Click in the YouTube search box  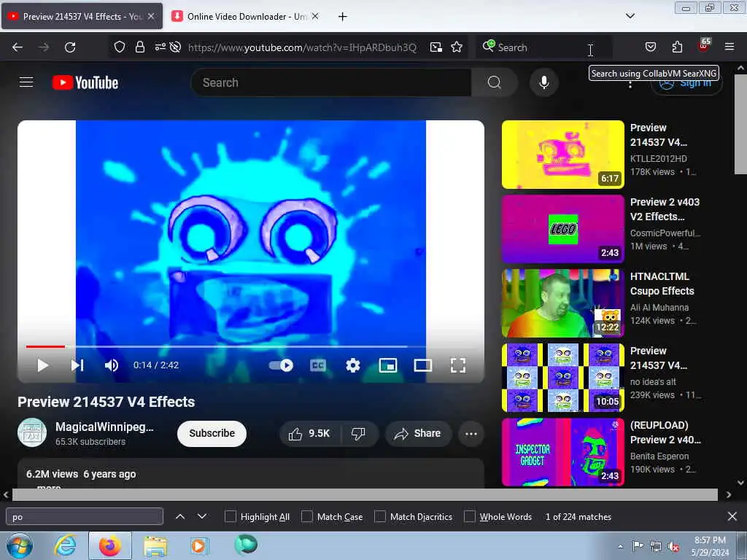pyautogui.click(x=332, y=82)
